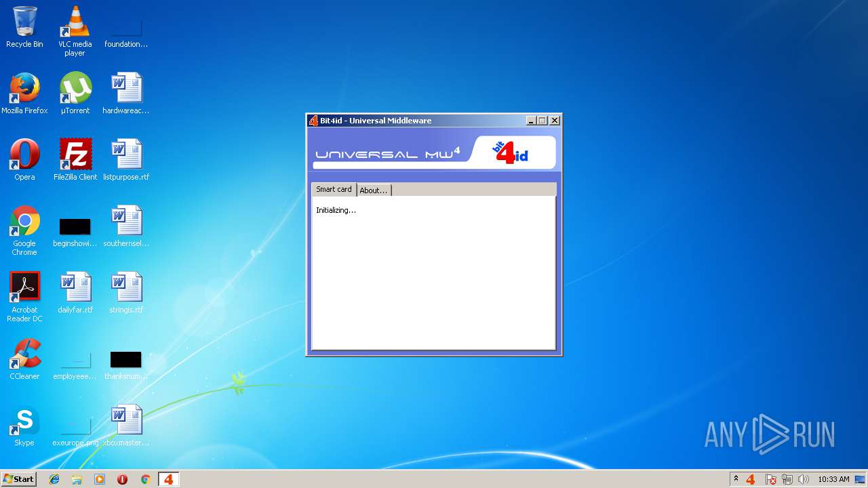The height and width of the screenshot is (488, 868).
Task: Launch FileZilla Client shortcut
Action: [75, 160]
